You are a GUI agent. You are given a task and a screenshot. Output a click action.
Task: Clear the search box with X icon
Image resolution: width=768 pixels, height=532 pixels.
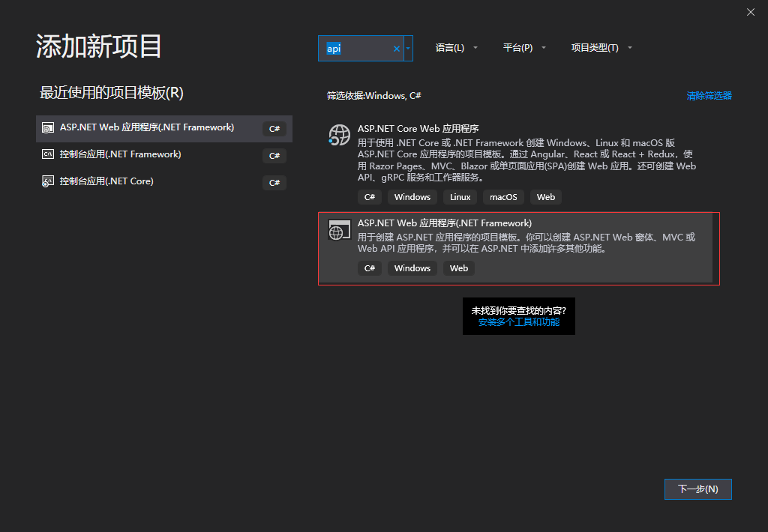pyautogui.click(x=396, y=49)
